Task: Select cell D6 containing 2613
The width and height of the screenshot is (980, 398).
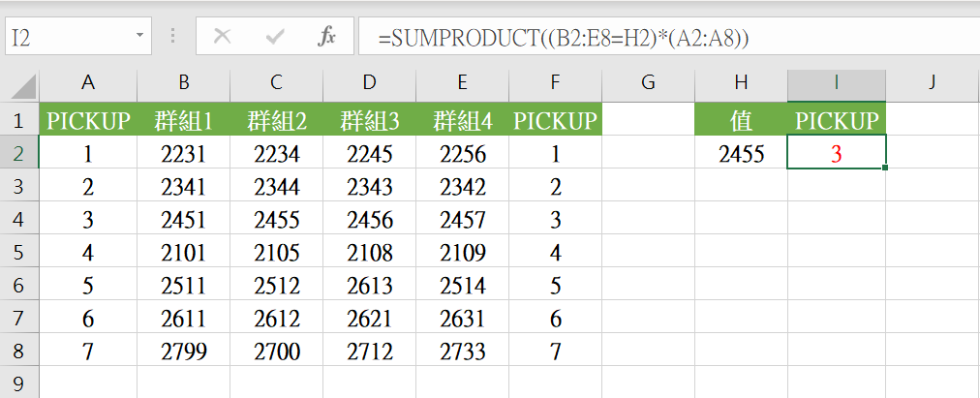Action: click(369, 287)
